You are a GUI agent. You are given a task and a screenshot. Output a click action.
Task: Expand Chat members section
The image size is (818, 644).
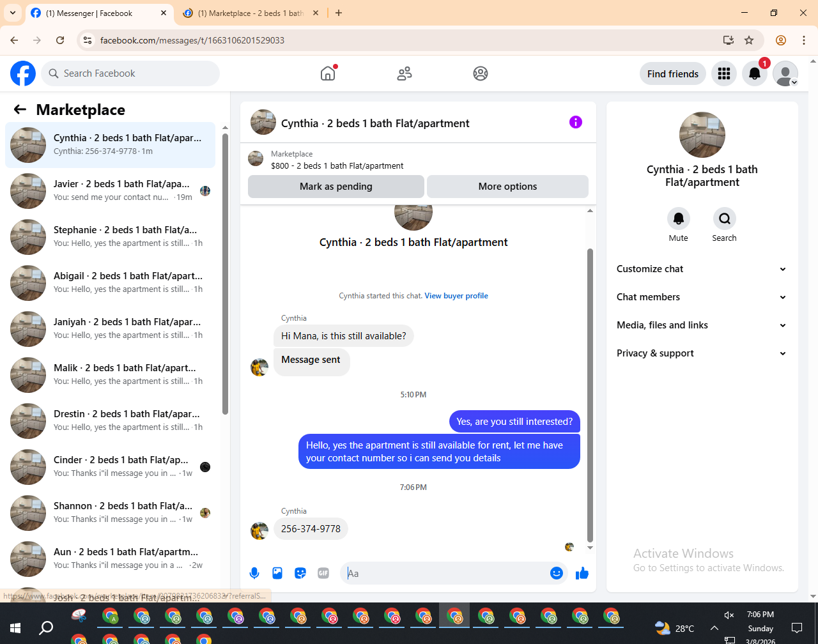[702, 297]
